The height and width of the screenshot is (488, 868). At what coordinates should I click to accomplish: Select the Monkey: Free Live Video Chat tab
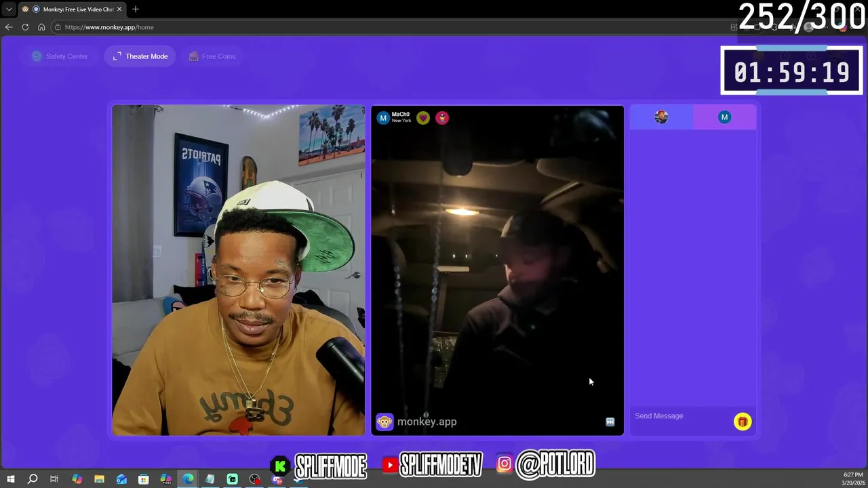[72, 9]
